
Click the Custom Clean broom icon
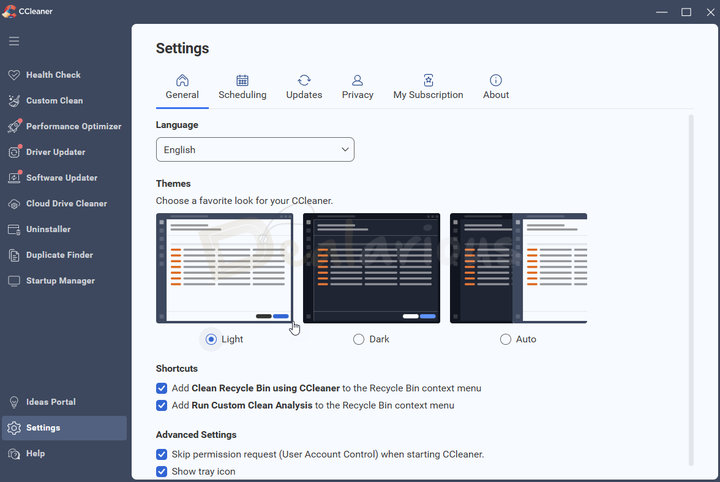pyautogui.click(x=14, y=101)
